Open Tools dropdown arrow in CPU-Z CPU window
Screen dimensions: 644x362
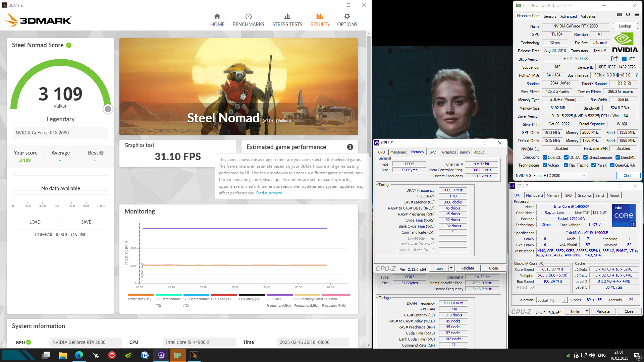pos(587,311)
